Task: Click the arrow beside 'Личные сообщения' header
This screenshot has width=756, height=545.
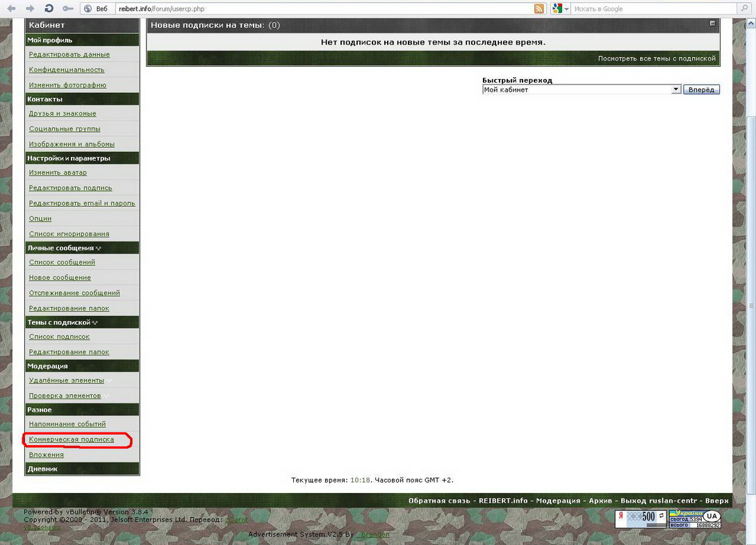Action: click(99, 249)
